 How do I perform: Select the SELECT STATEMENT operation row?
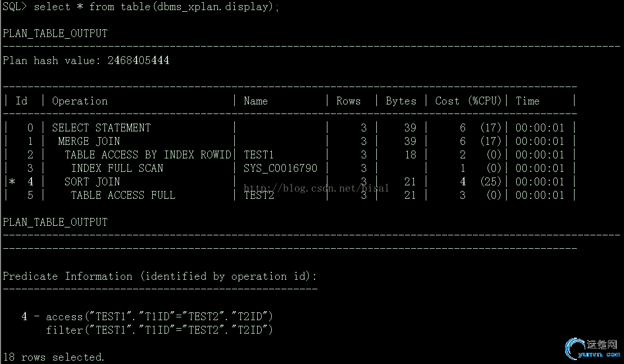click(x=101, y=128)
